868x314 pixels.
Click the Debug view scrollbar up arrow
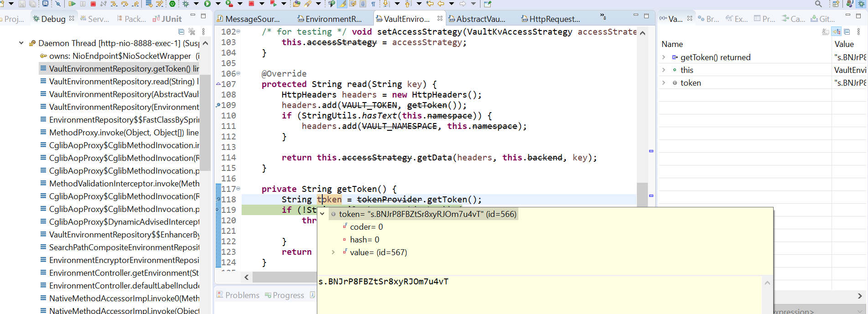coord(205,43)
